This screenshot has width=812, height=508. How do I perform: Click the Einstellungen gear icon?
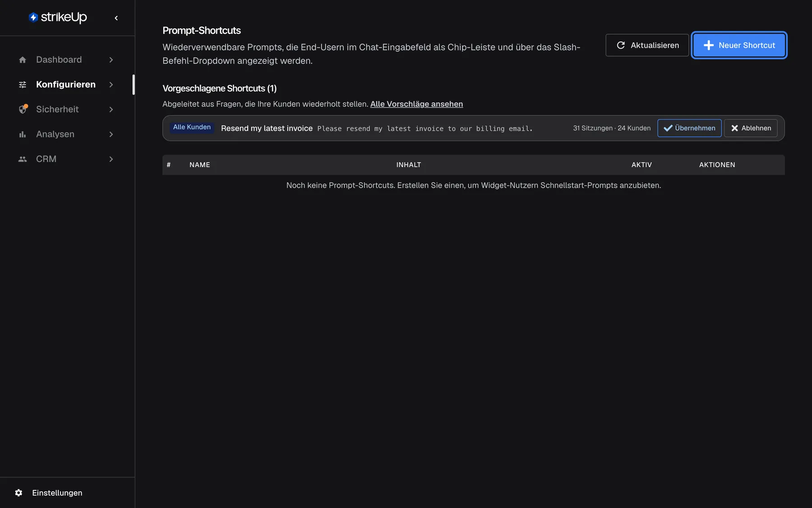pos(18,493)
